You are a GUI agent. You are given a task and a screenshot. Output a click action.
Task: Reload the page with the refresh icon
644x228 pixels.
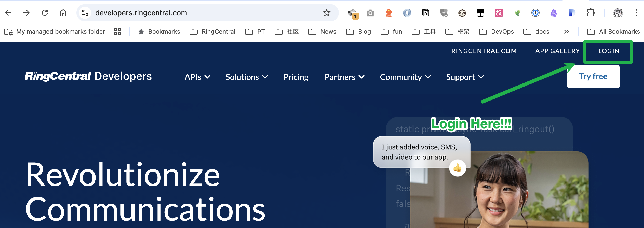[45, 13]
